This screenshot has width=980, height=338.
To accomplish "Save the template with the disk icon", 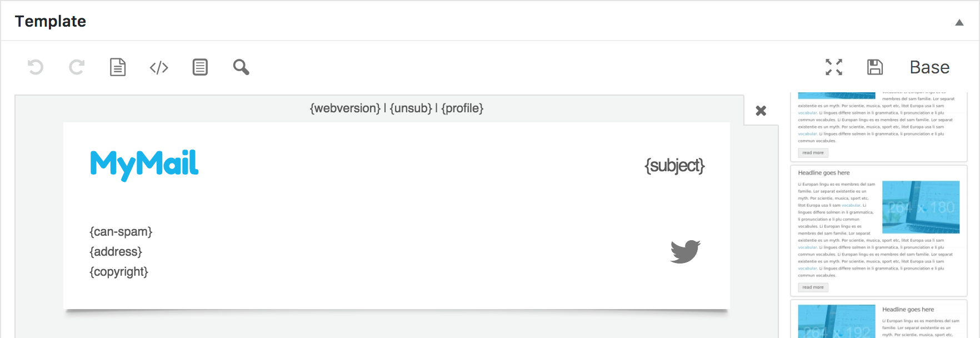I will pos(874,66).
